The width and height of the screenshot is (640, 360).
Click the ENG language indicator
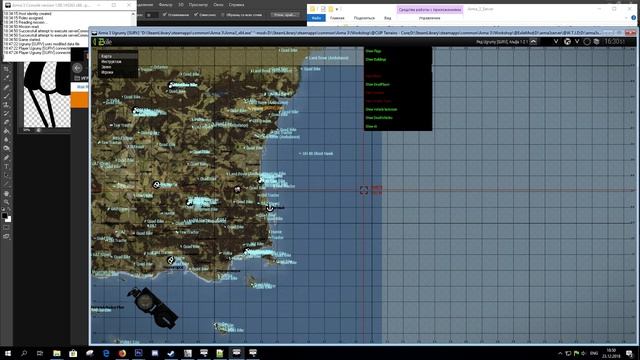pyautogui.click(x=594, y=353)
